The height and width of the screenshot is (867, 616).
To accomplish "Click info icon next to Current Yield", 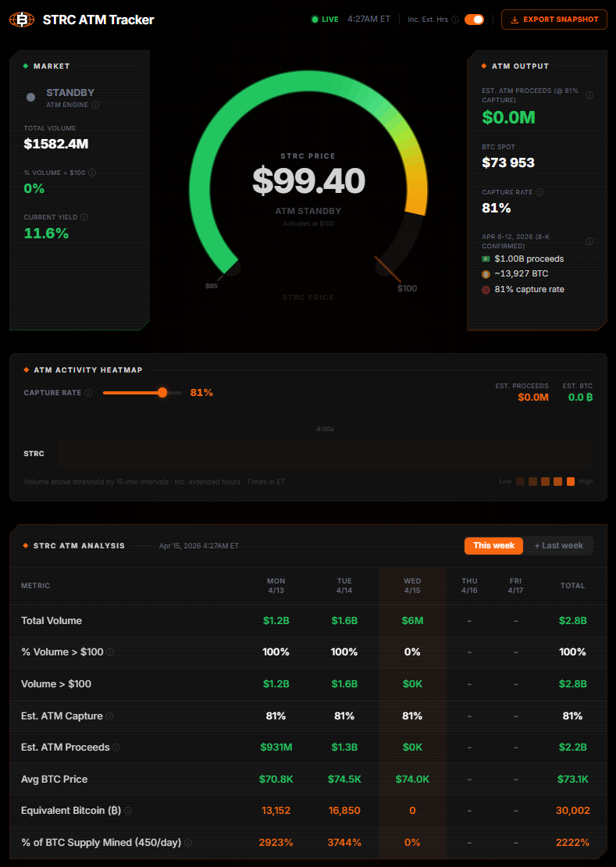I will (x=84, y=217).
